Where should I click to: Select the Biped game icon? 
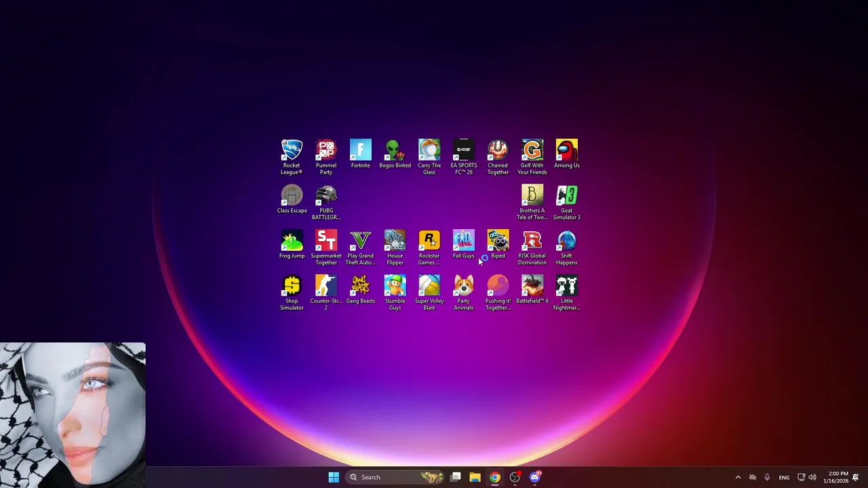pos(498,245)
